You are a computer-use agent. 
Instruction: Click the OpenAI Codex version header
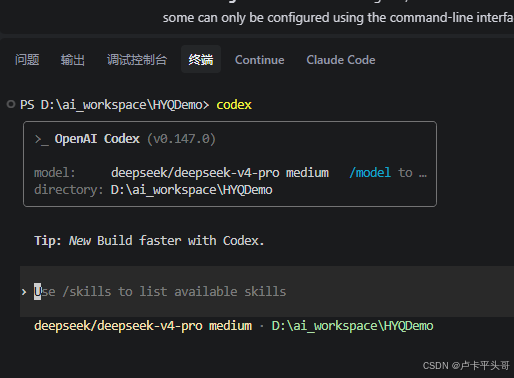pyautogui.click(x=135, y=139)
